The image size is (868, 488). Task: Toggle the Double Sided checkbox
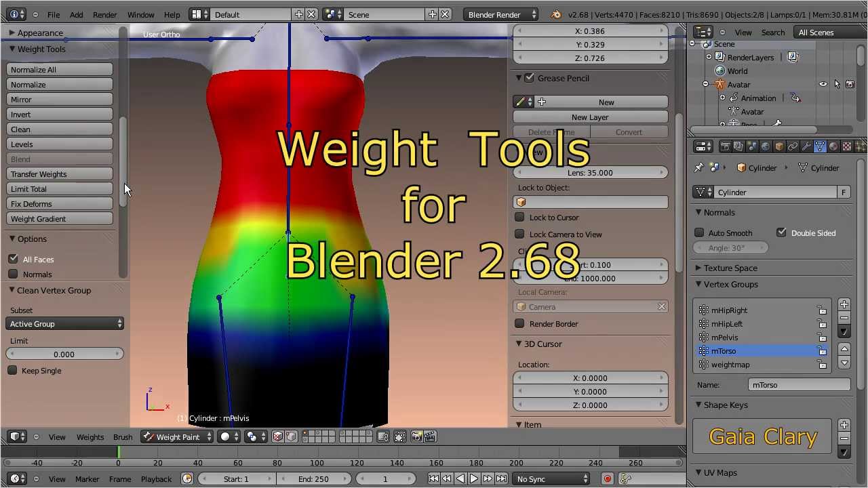pos(782,232)
